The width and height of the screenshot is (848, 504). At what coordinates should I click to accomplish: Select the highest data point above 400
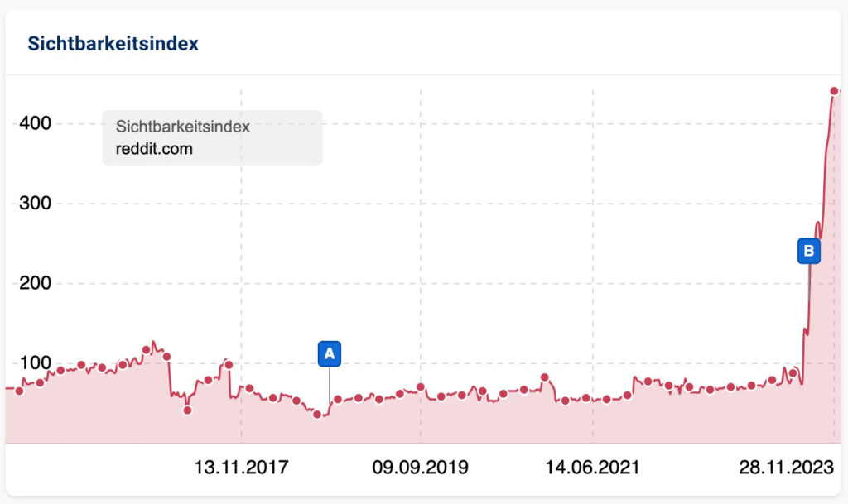[x=834, y=91]
